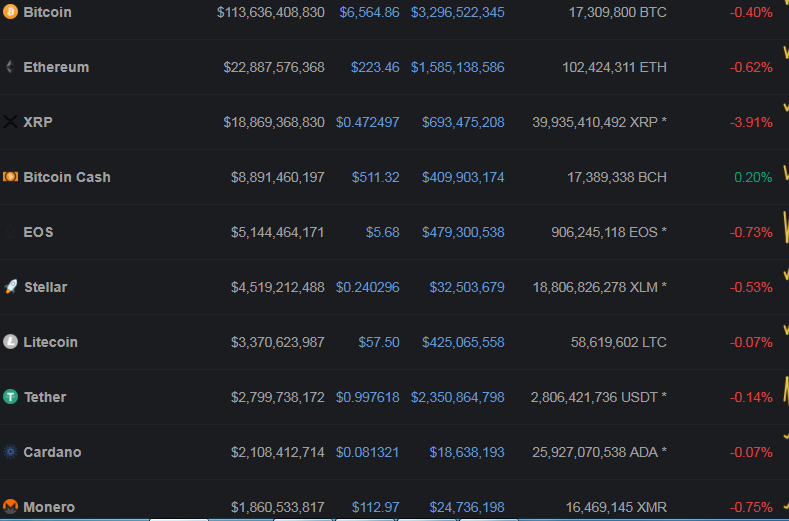Image resolution: width=789 pixels, height=521 pixels.
Task: Click supply 17,309,800 BTC
Action: point(617,12)
